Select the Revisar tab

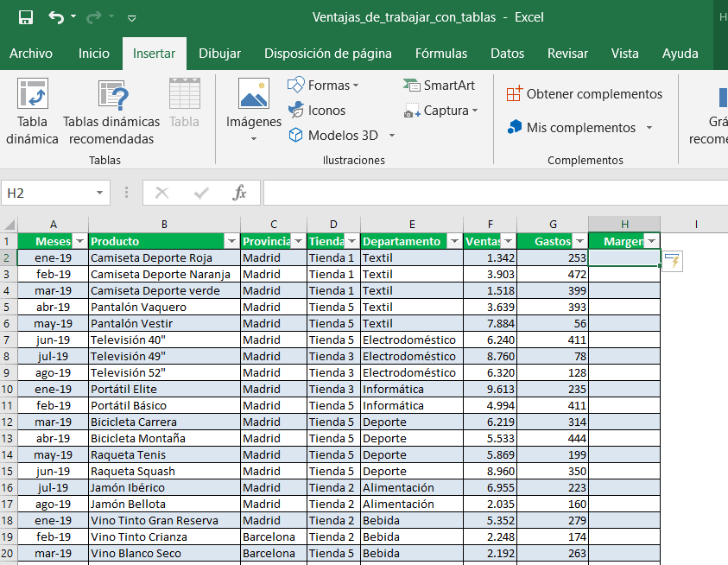click(x=567, y=54)
